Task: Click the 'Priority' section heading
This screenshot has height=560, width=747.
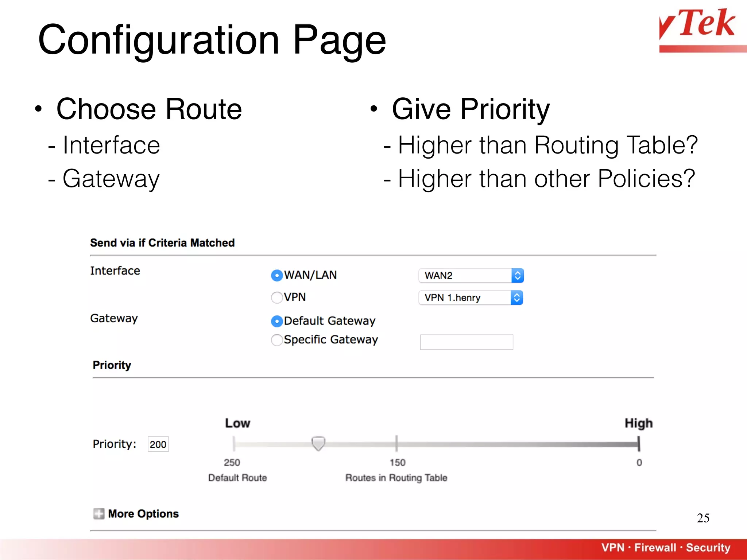Action: point(112,365)
